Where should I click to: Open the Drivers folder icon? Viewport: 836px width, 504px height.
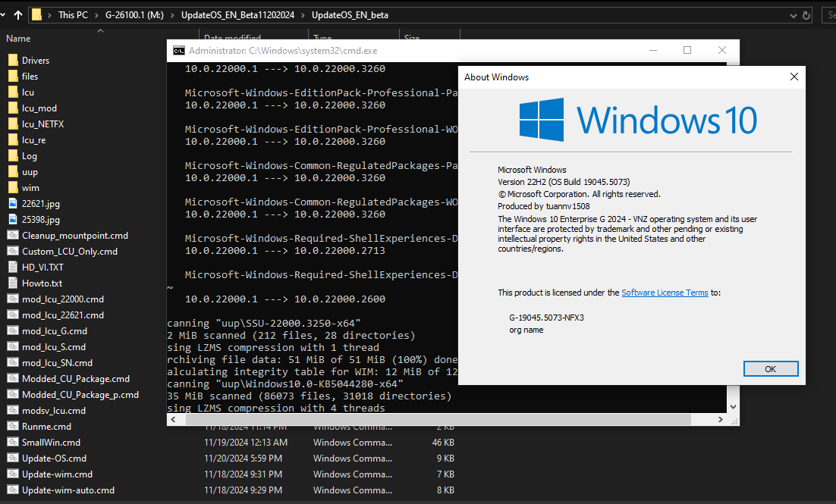tap(14, 60)
